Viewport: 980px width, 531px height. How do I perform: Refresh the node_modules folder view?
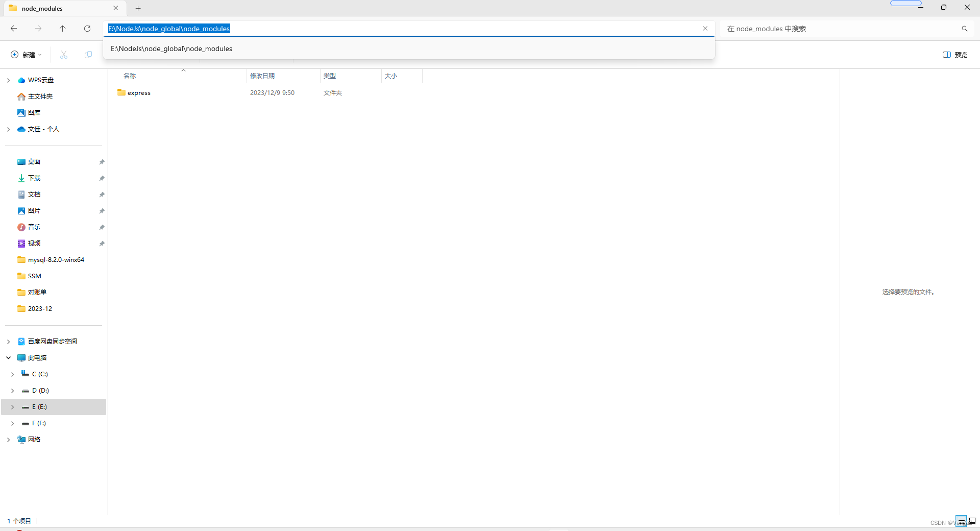pos(87,29)
